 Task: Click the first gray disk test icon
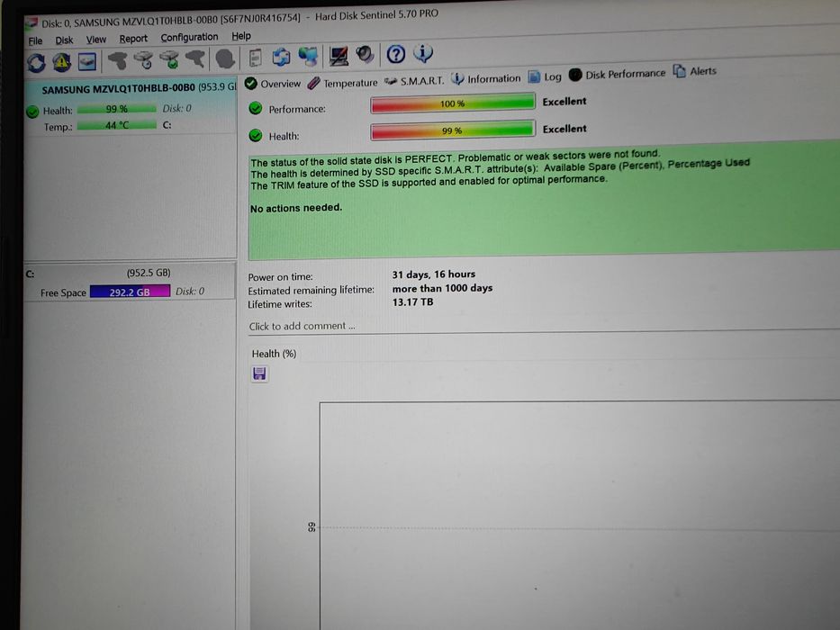(x=118, y=60)
